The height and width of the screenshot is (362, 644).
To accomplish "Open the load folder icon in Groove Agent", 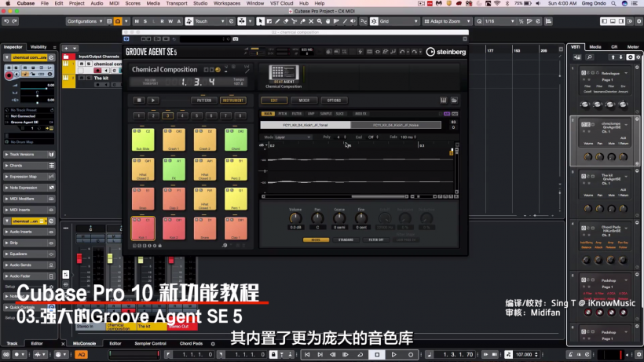I will click(x=454, y=101).
